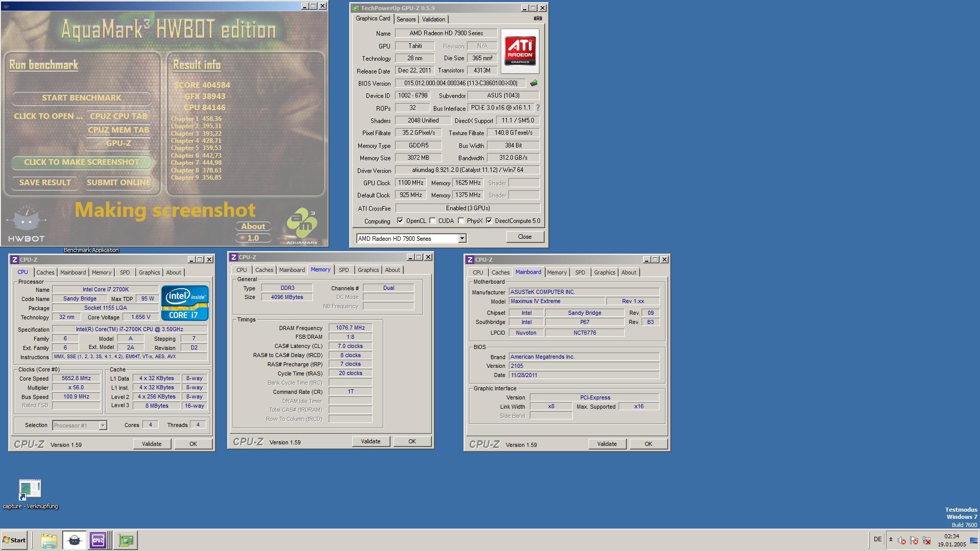Image resolution: width=980 pixels, height=551 pixels.
Task: Click the Start button on the taskbar
Action: [x=14, y=540]
